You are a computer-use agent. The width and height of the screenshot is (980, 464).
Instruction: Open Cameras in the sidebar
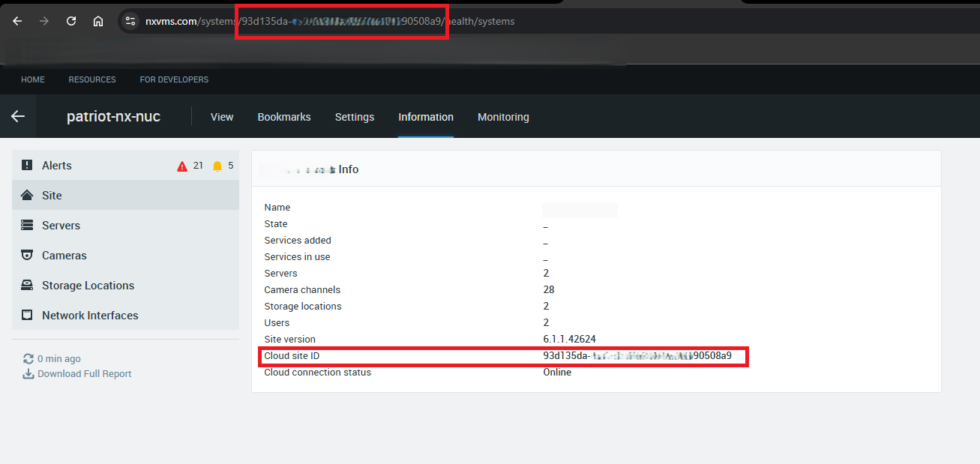point(125,256)
